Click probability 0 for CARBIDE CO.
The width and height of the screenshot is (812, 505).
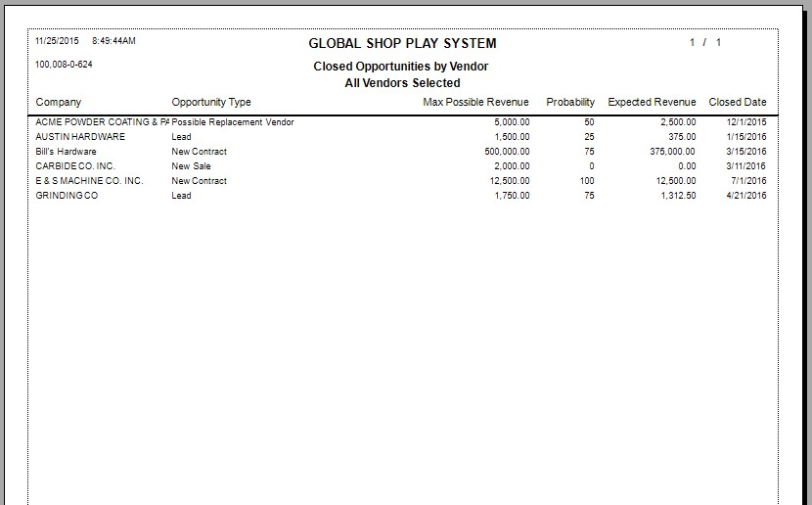(592, 166)
